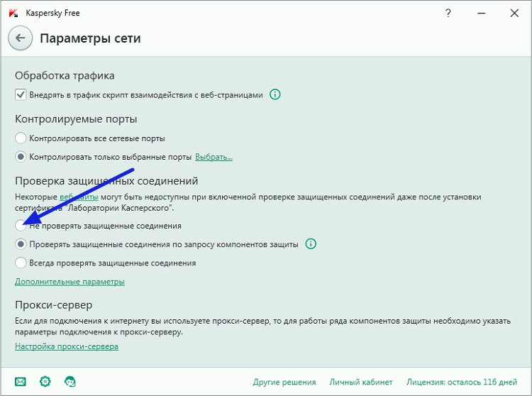Viewport: 532px width, 396px height.
Task: Click the Kaspersky logo icon in title bar
Action: pos(13,13)
